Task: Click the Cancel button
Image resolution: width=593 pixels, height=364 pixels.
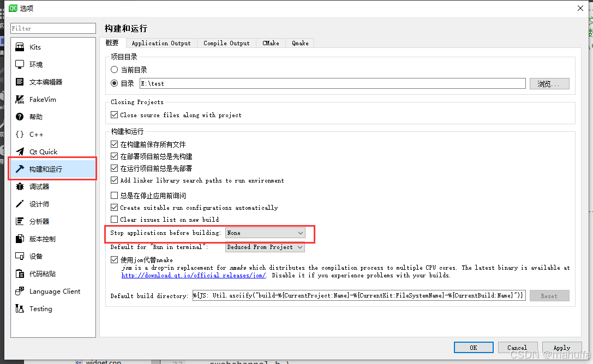Action: 517,348
